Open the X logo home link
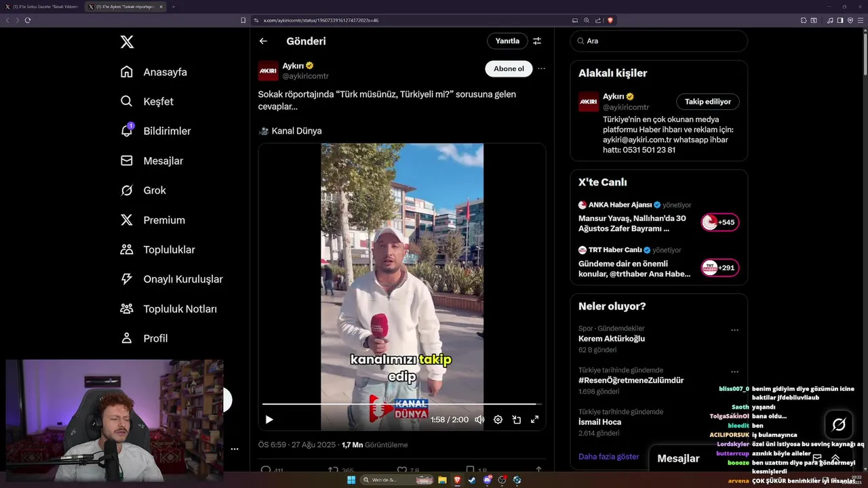 [127, 42]
